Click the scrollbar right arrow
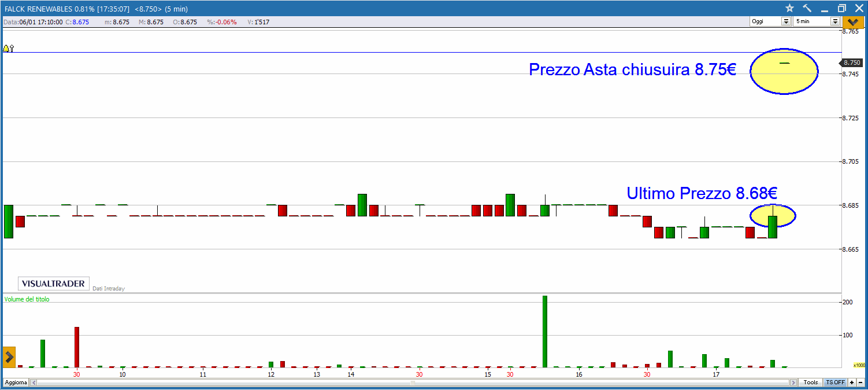Image resolution: width=868 pixels, height=390 pixels. 793,382
